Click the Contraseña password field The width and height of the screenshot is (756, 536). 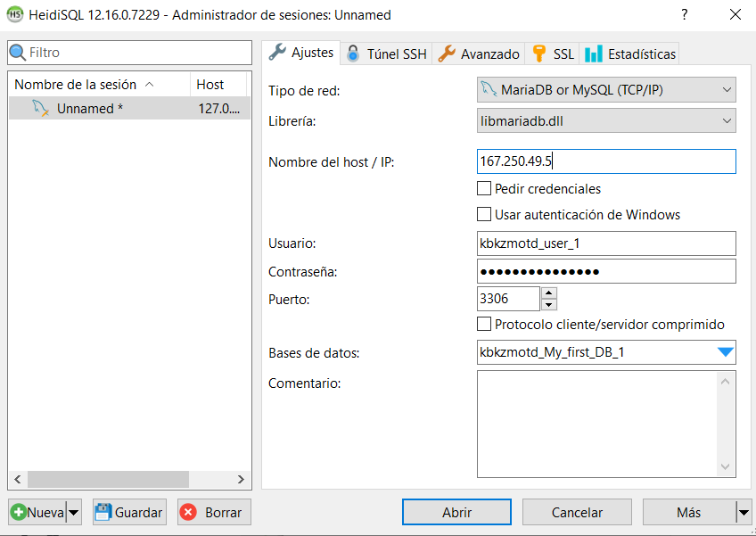606,271
